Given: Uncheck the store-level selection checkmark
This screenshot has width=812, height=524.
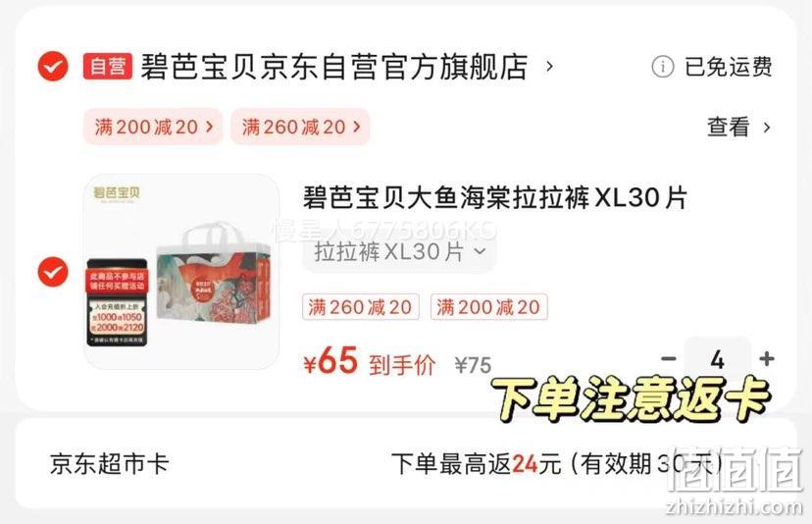Looking at the screenshot, I should pos(53,67).
